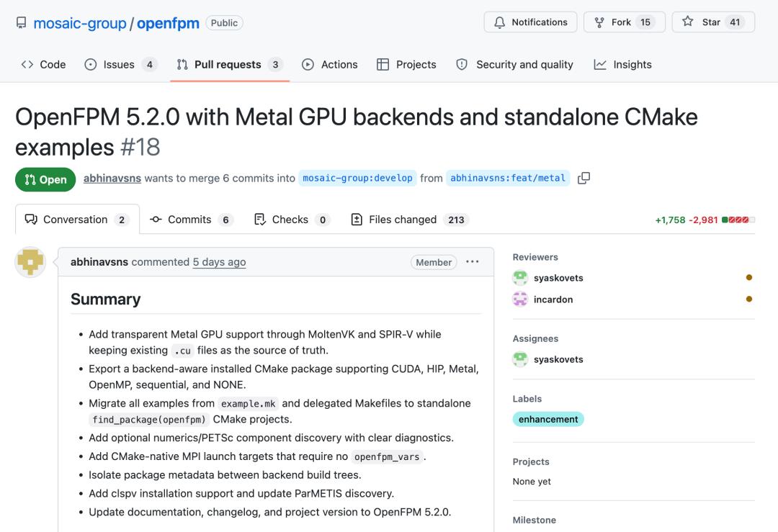Open the mosaic-group organization link

point(80,23)
